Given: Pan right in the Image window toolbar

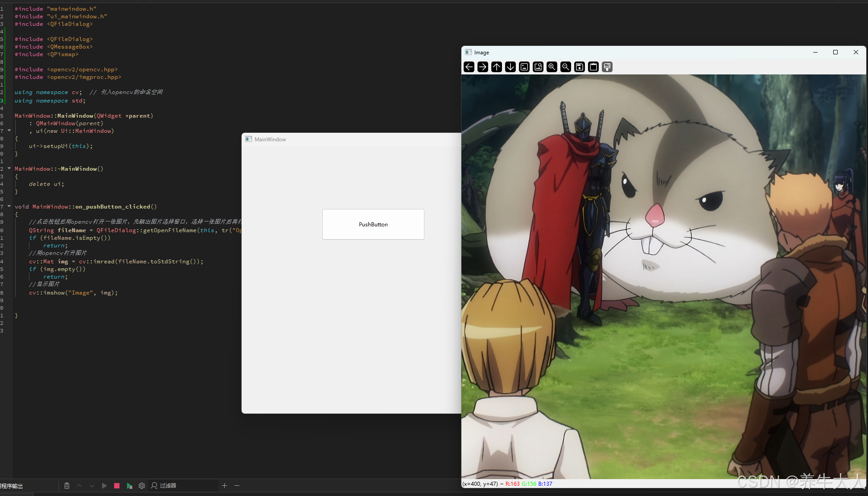Looking at the screenshot, I should 483,67.
